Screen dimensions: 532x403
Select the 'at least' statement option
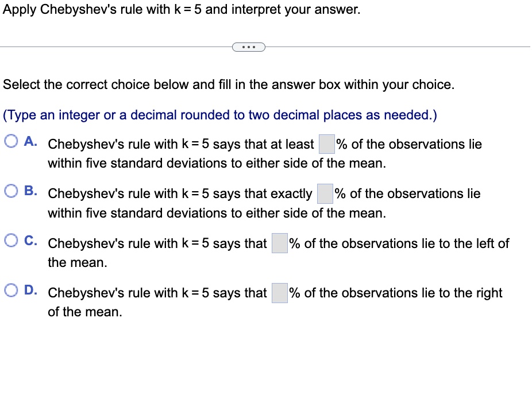point(10,140)
